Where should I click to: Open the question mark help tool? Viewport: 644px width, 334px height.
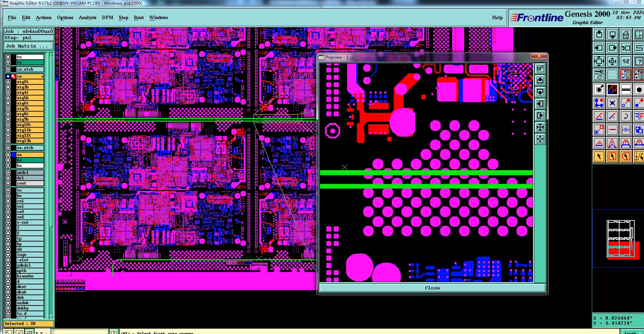pyautogui.click(x=639, y=61)
